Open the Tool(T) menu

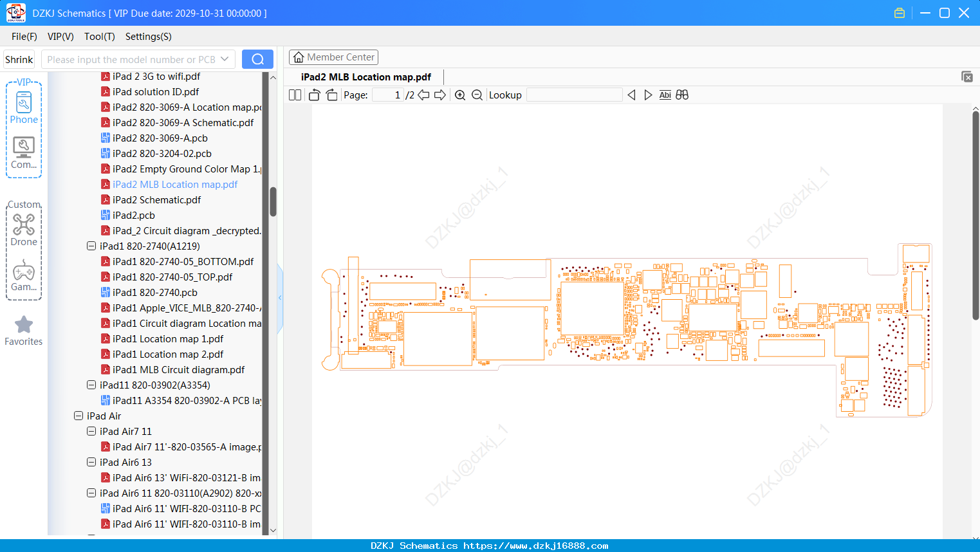coord(100,37)
